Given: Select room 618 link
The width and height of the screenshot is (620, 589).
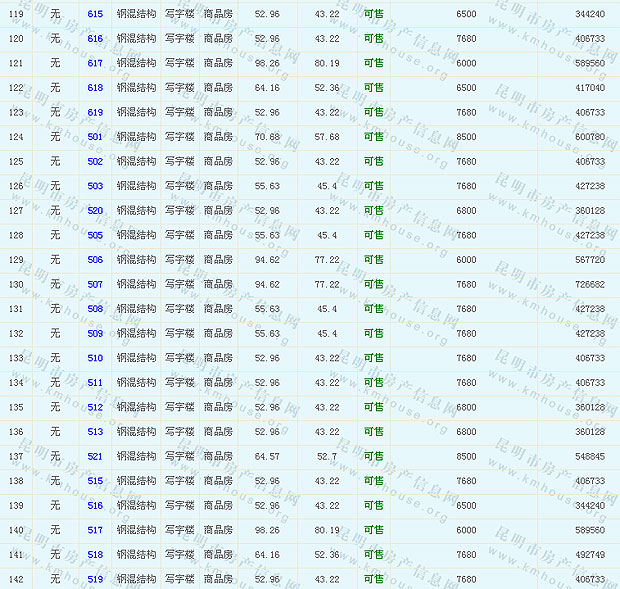Looking at the screenshot, I should (95, 88).
